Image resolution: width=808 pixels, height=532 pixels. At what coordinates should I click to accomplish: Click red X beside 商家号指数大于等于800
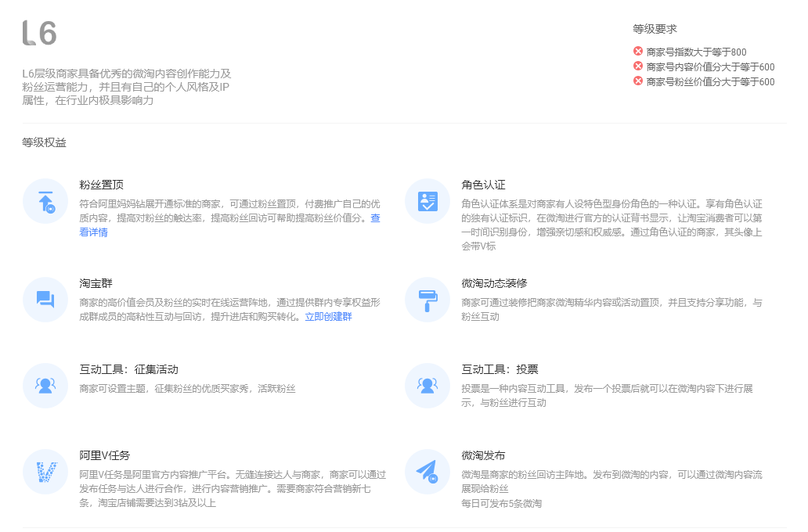click(x=638, y=52)
